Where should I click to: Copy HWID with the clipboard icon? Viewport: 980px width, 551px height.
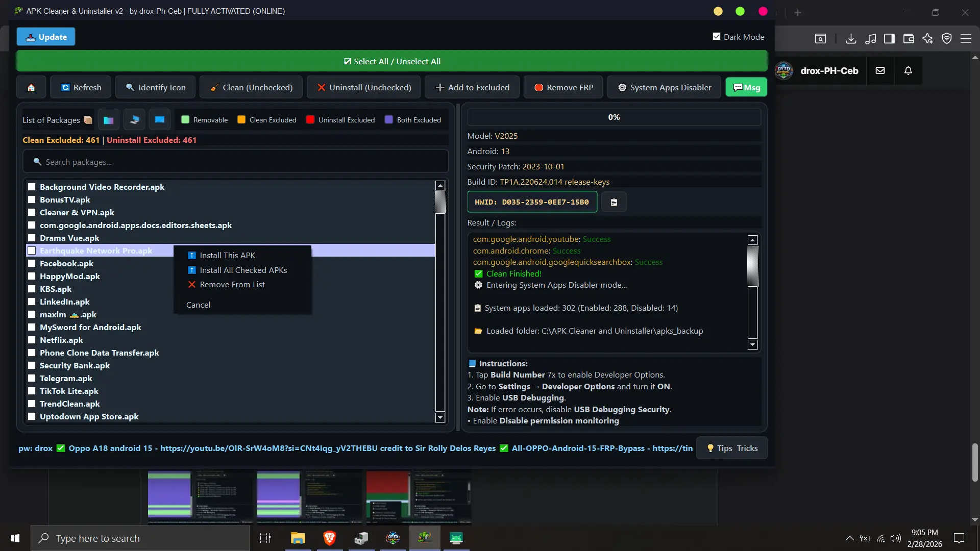(614, 202)
